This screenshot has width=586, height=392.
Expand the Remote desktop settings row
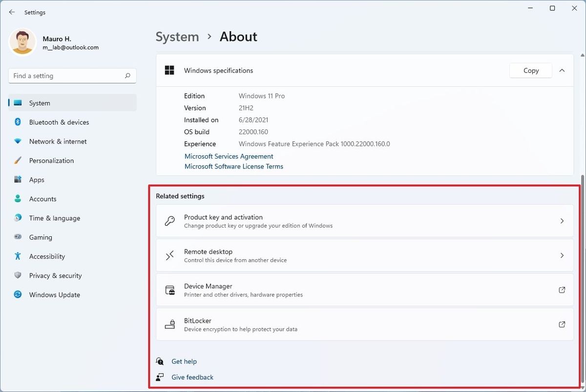365,255
